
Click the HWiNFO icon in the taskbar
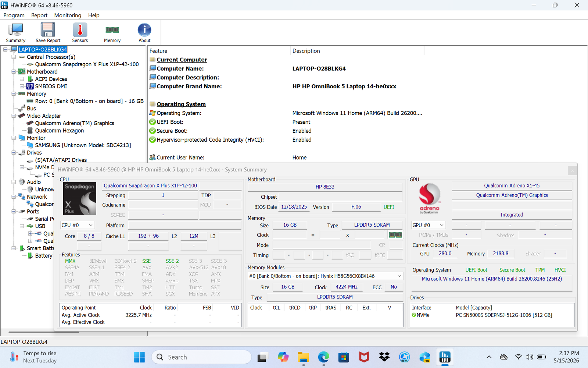coord(445,357)
